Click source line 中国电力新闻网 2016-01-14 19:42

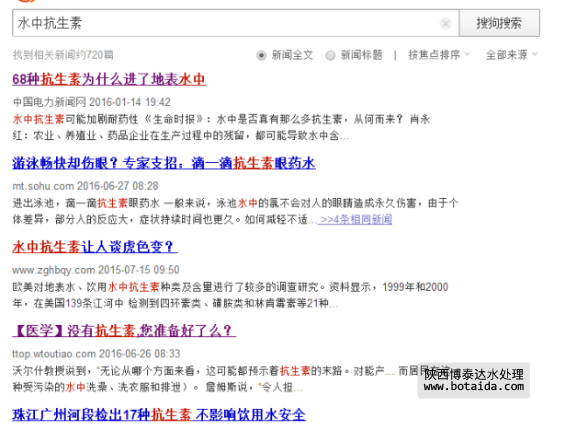(92, 102)
